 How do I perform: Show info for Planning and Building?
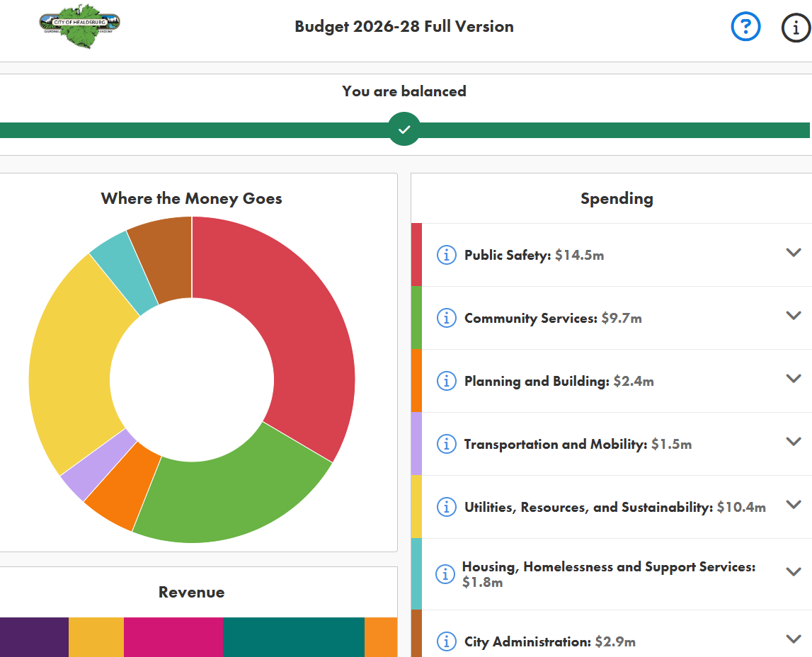tap(446, 381)
